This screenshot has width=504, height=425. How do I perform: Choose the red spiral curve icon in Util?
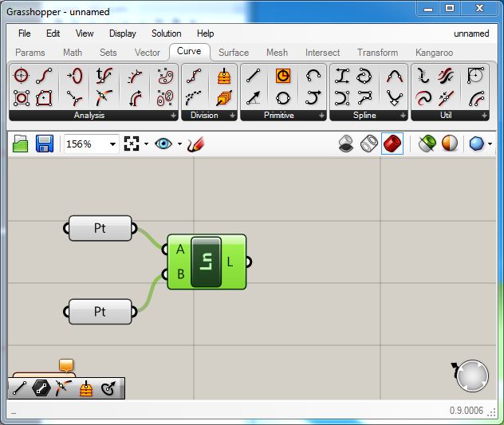click(x=423, y=98)
